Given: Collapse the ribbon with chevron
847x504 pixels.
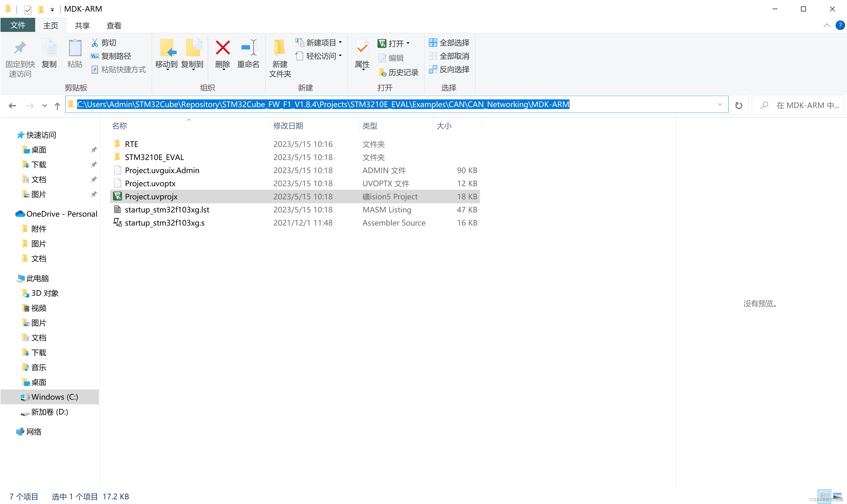Looking at the screenshot, I should click(827, 25).
